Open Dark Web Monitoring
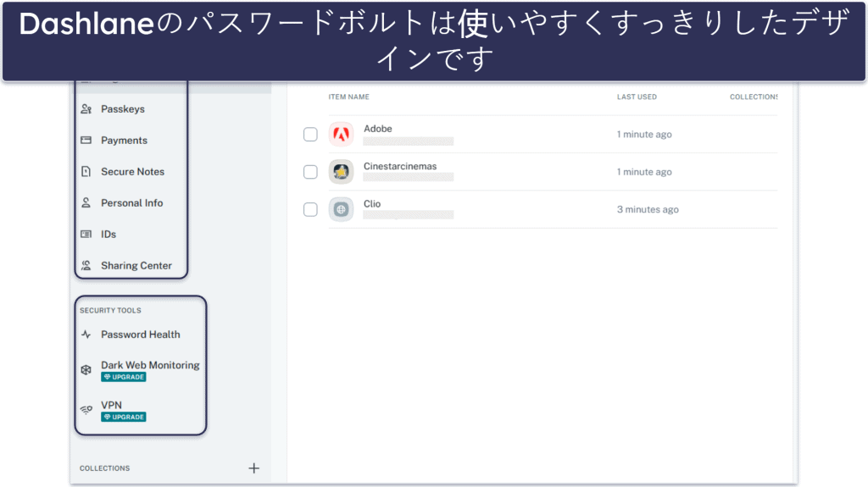The image size is (868, 487). [x=150, y=365]
